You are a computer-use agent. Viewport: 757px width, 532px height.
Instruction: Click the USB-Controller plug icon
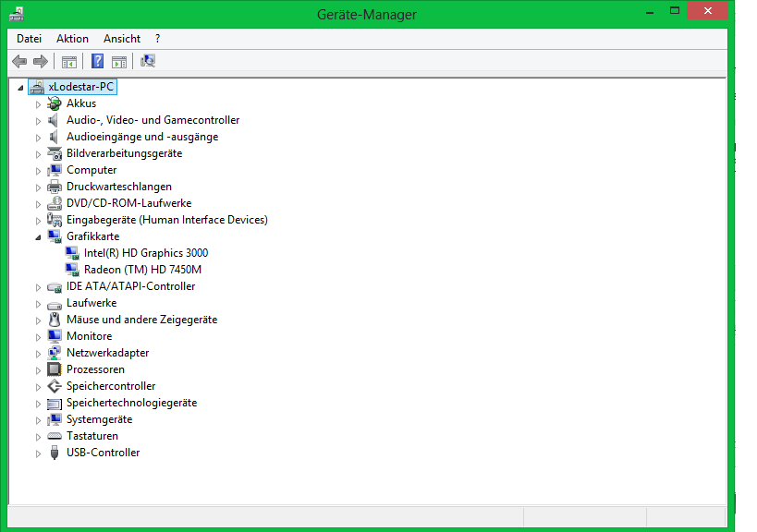(55, 453)
